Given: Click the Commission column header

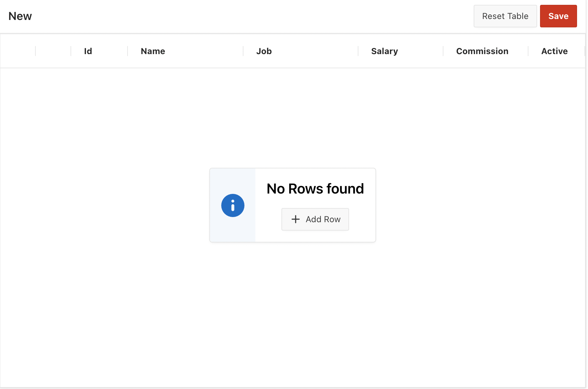Looking at the screenshot, I should click(482, 51).
